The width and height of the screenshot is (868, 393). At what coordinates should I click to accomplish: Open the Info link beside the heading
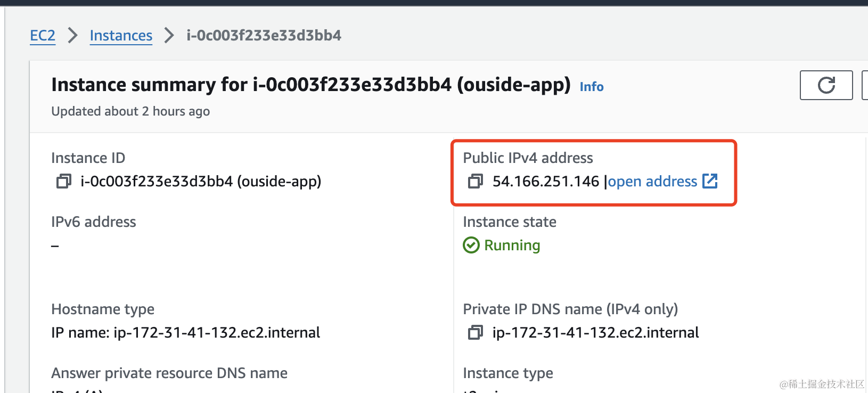click(592, 87)
